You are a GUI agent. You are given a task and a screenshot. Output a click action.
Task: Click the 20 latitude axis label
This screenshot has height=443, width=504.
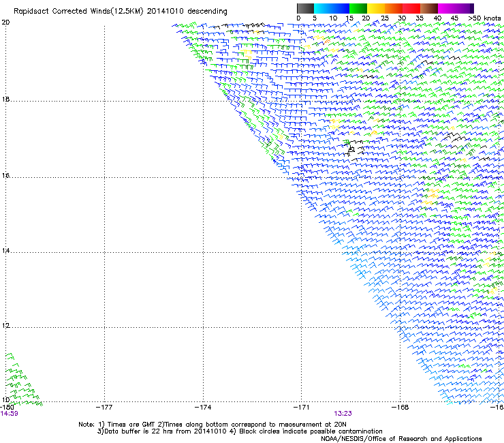[5, 22]
